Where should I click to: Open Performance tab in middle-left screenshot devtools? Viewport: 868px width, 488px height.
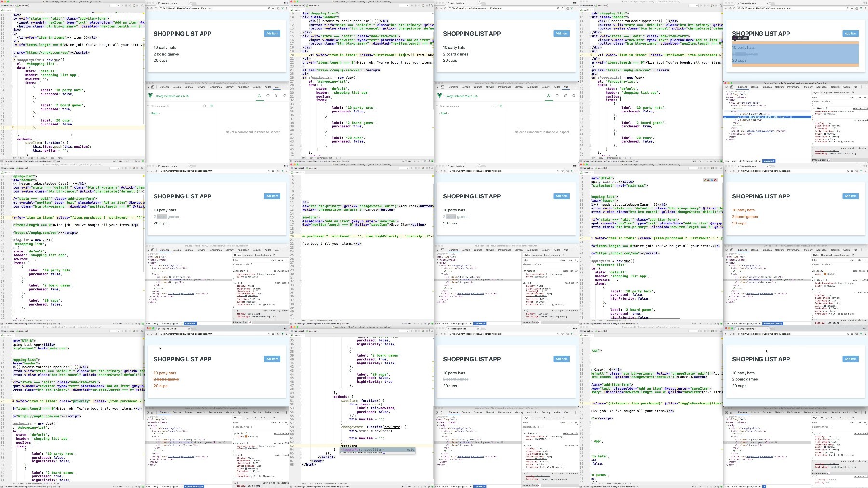215,250
